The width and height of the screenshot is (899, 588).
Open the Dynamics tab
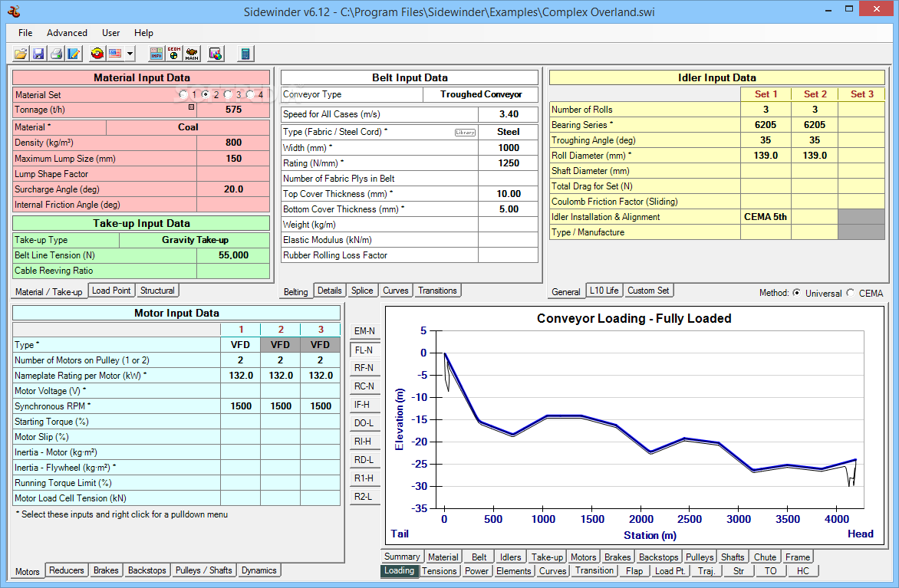click(x=259, y=570)
